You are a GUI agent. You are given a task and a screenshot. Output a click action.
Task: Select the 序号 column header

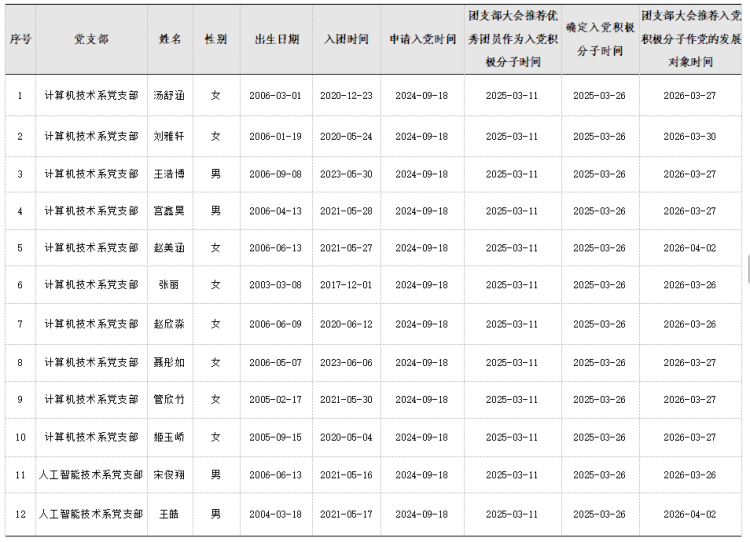[20, 39]
